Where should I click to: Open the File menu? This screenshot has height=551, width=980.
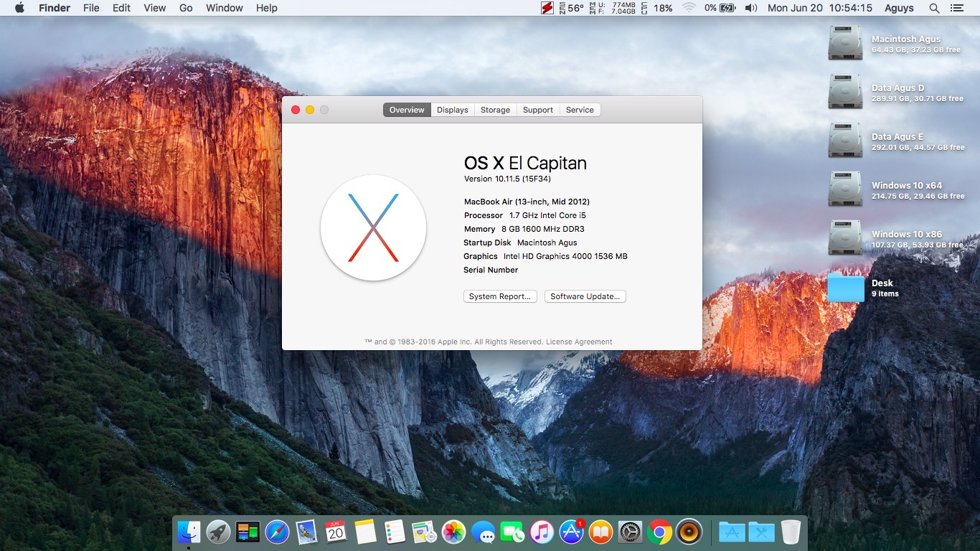coord(91,8)
